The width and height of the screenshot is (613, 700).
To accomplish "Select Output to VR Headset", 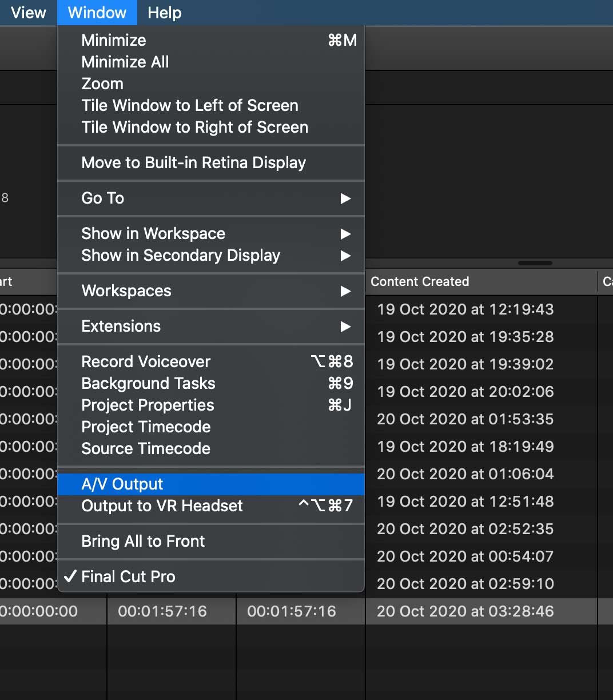I will point(211,506).
